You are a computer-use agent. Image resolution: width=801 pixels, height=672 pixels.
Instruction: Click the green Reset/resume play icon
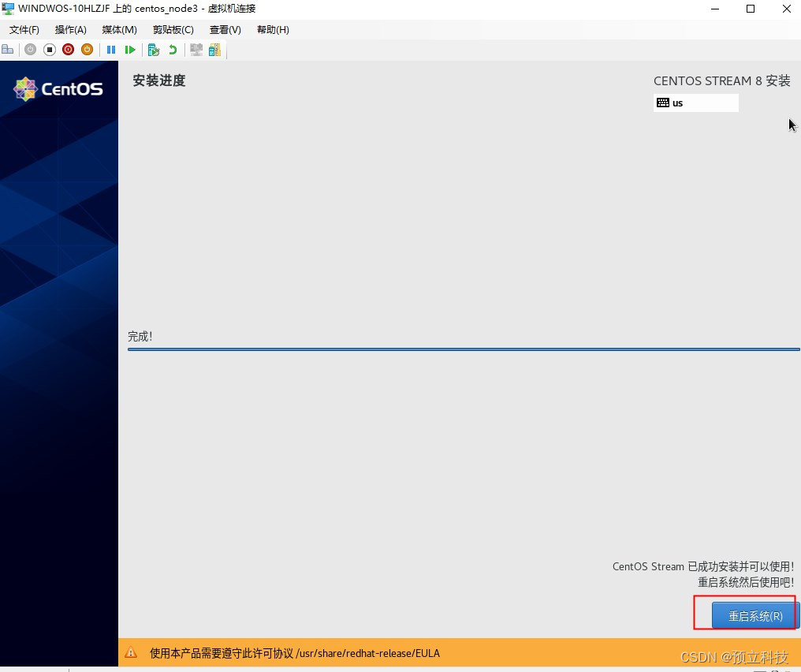(130, 50)
